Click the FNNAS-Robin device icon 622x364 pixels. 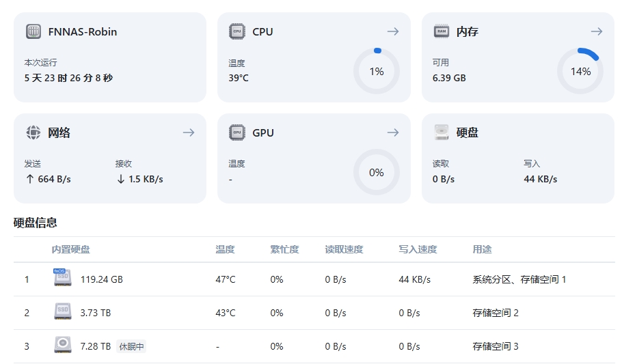pyautogui.click(x=33, y=31)
